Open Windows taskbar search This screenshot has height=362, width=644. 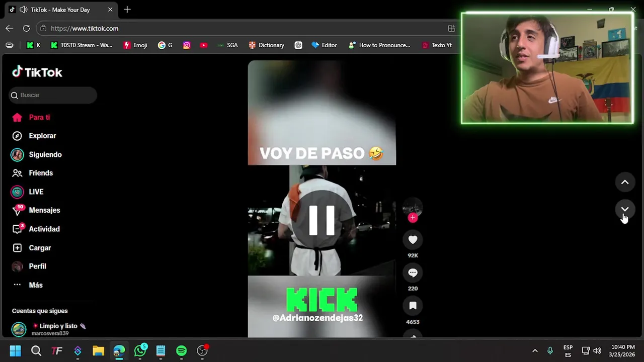tap(36, 351)
